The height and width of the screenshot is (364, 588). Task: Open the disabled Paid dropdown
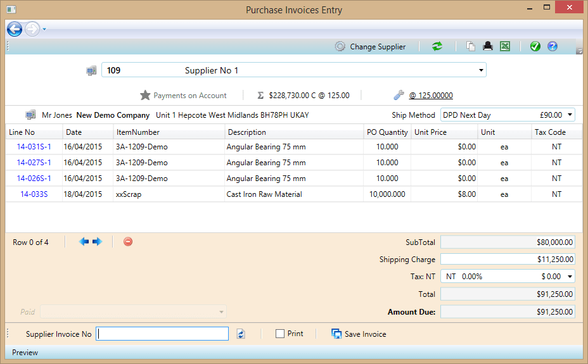133,311
